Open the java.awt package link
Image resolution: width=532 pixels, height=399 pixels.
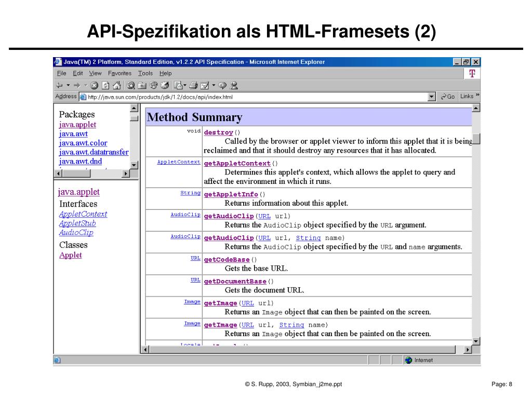point(73,134)
